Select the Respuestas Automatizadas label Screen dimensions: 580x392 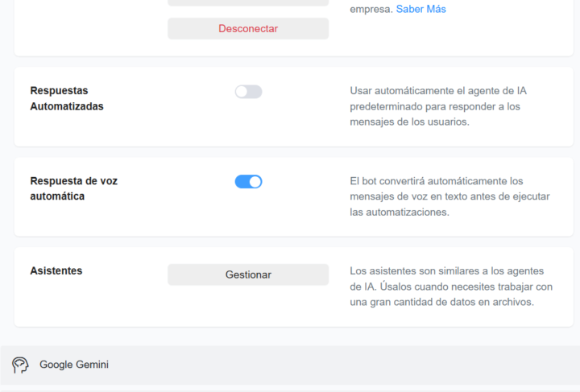tap(67, 98)
